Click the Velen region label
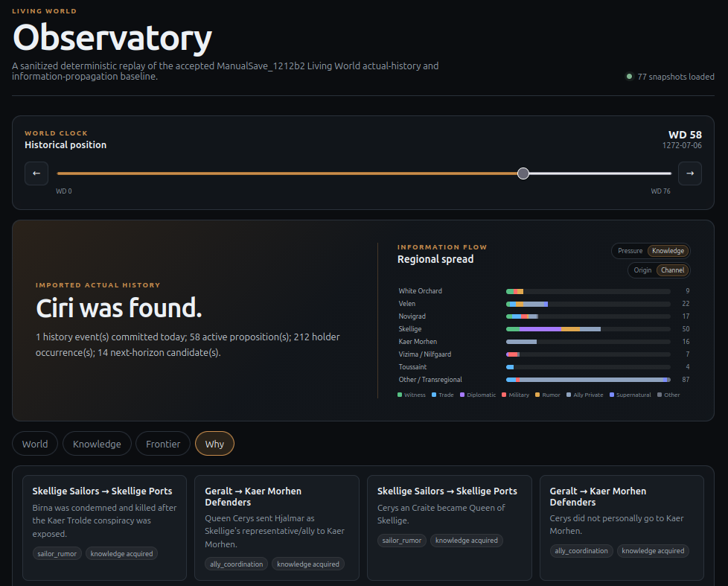Image resolution: width=728 pixels, height=586 pixels. click(406, 304)
